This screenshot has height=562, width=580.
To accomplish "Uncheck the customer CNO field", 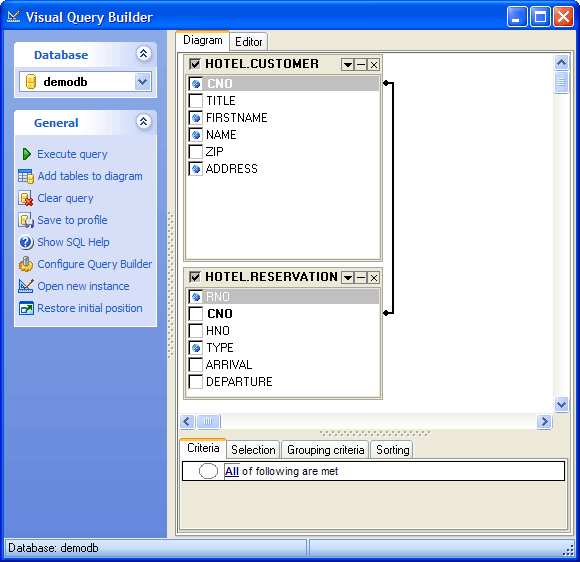I will pos(196,84).
